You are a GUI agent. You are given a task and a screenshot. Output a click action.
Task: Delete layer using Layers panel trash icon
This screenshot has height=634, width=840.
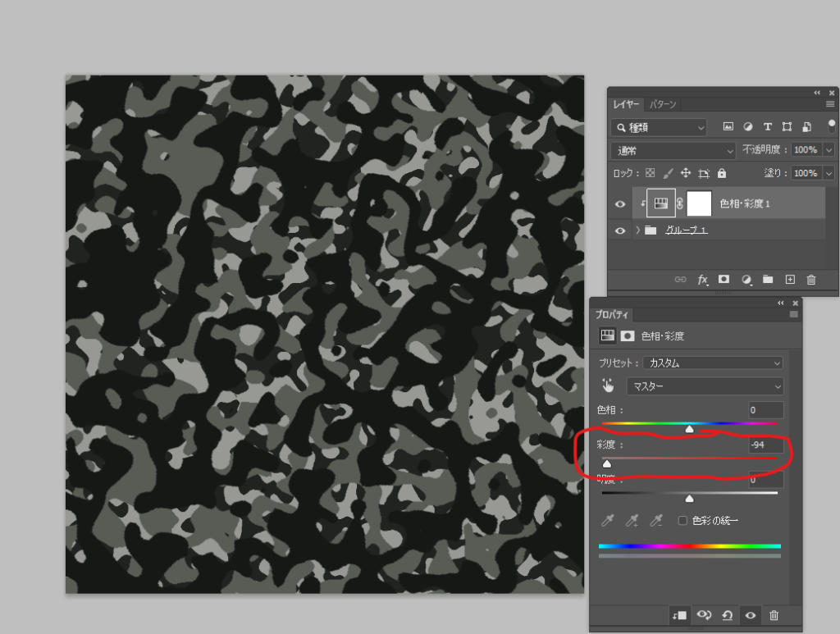811,280
